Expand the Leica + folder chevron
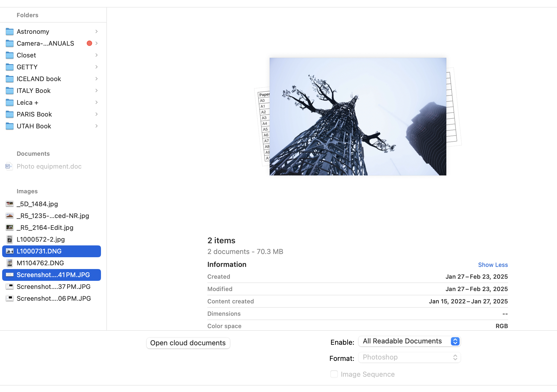 coord(96,103)
